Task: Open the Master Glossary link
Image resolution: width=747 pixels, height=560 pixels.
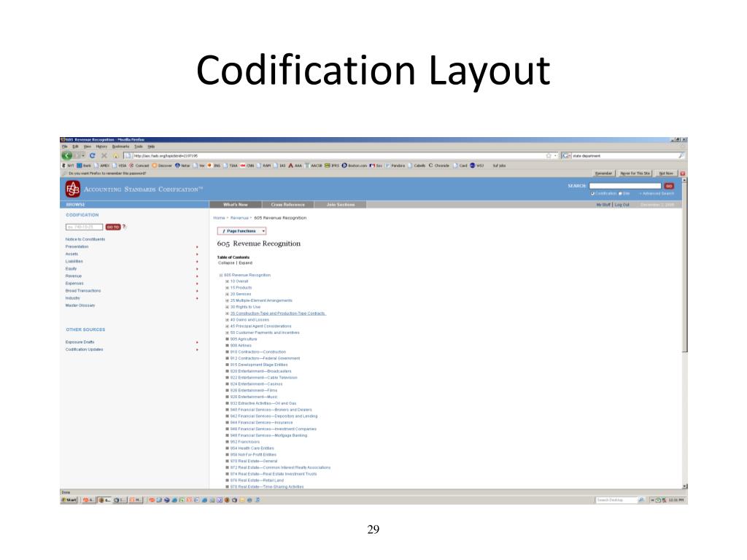Action: (x=80, y=306)
